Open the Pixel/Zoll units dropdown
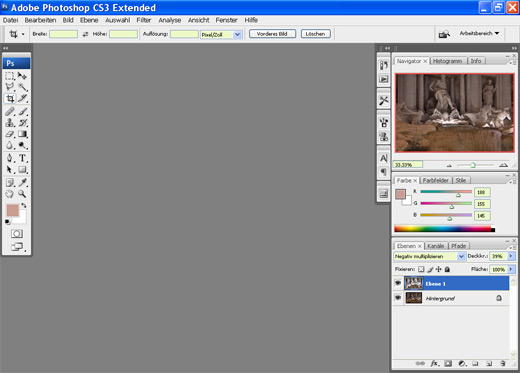Image resolution: width=520 pixels, height=373 pixels. click(x=221, y=34)
